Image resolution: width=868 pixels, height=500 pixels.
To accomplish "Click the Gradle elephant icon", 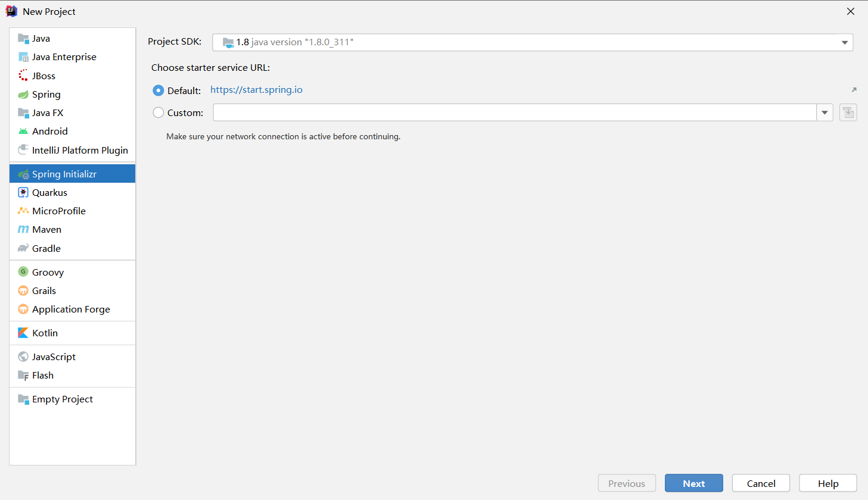I will point(23,248).
